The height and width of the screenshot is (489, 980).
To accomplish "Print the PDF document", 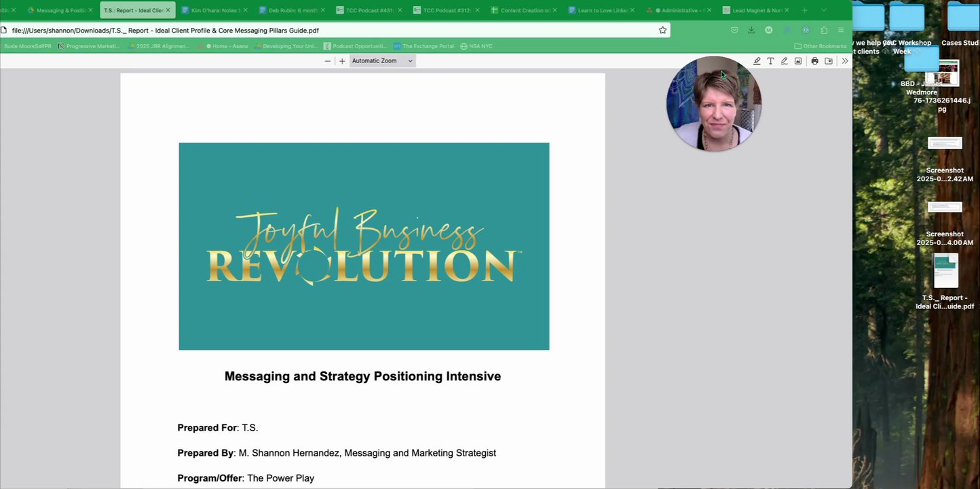I will 814,61.
